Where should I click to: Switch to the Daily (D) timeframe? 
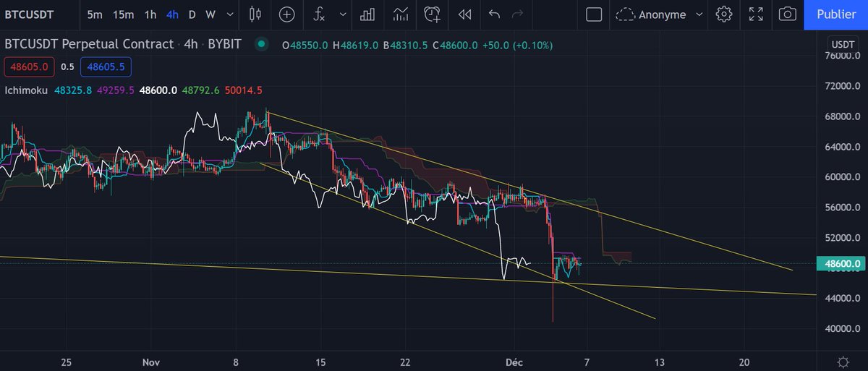pyautogui.click(x=192, y=14)
